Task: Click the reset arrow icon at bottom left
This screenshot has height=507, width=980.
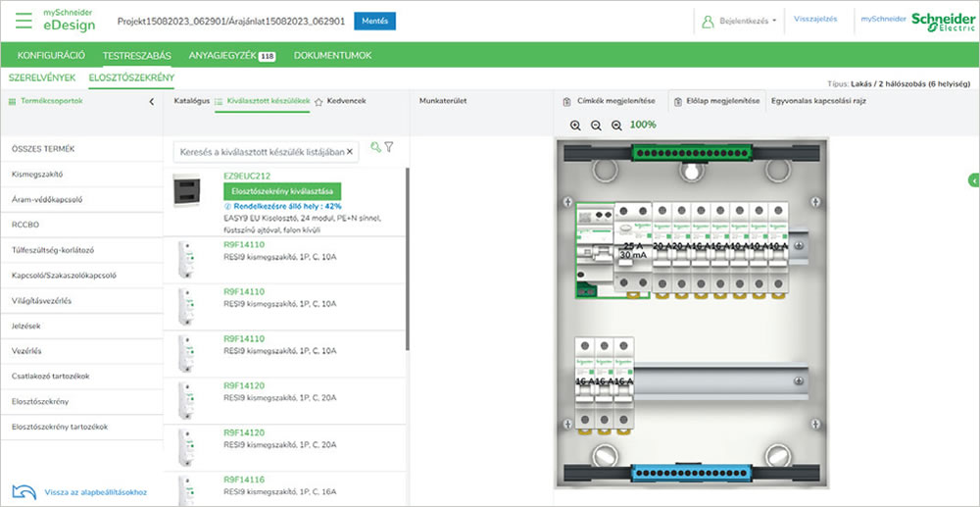Action: point(24,492)
